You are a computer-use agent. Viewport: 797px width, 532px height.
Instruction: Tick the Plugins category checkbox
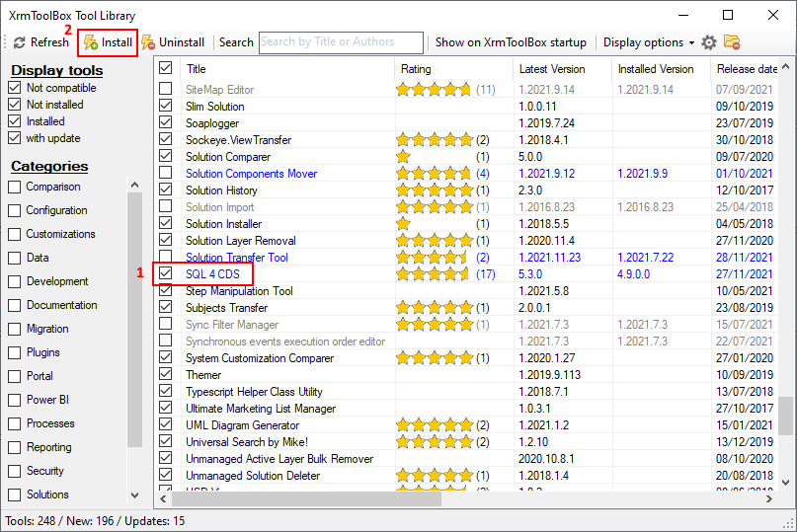pos(15,352)
